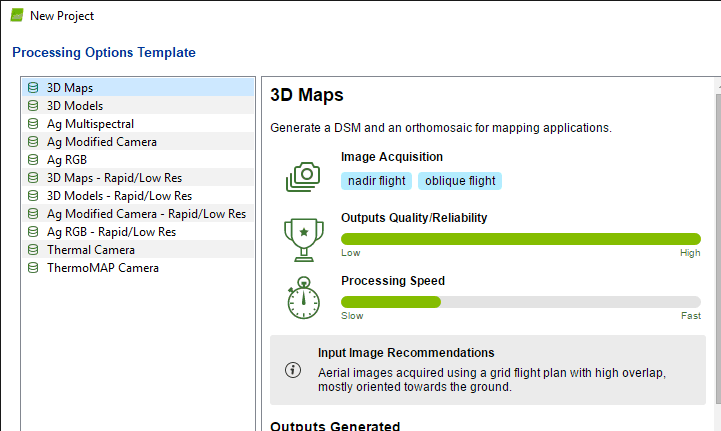Select 3D Models - Rapid/Low Res option
The image size is (721, 431).
click(119, 196)
